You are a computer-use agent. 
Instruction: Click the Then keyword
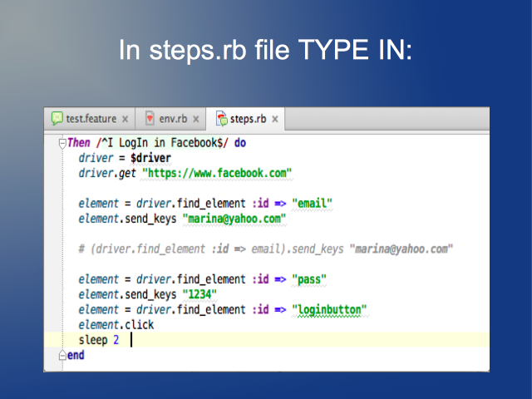point(79,143)
